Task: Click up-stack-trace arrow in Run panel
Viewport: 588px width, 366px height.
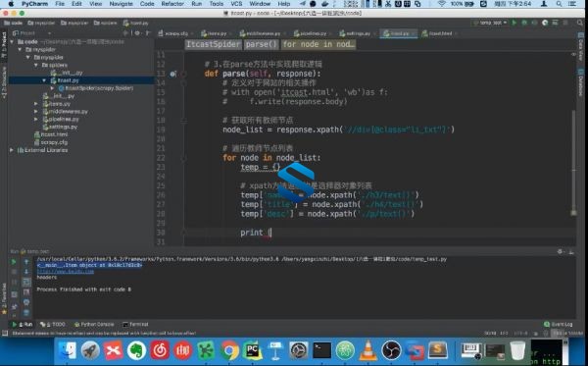Action: pyautogui.click(x=26, y=262)
